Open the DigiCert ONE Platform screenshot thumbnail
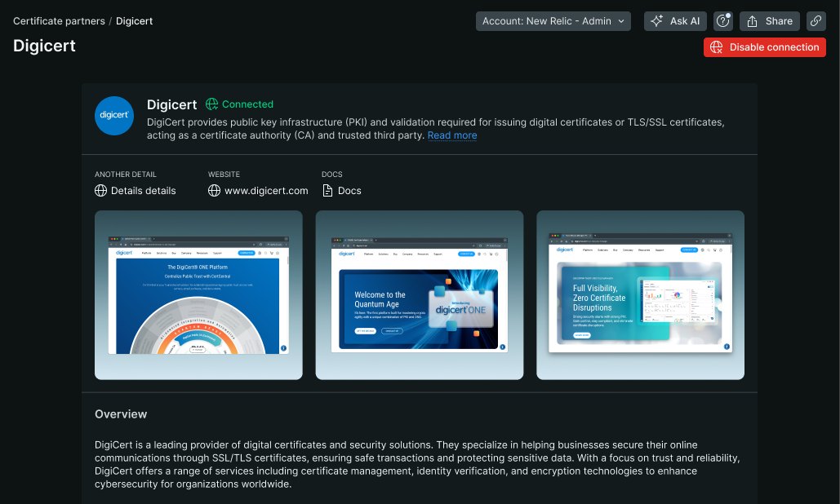 coord(198,294)
